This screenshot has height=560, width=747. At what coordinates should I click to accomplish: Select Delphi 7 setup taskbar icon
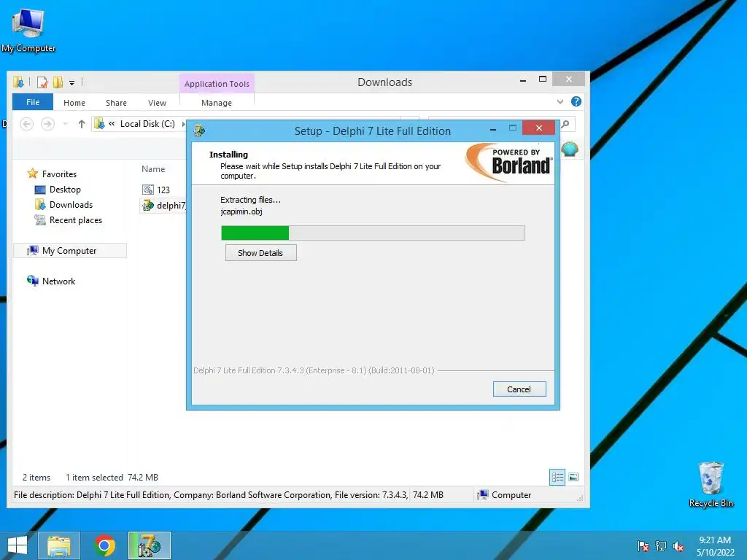coord(150,545)
